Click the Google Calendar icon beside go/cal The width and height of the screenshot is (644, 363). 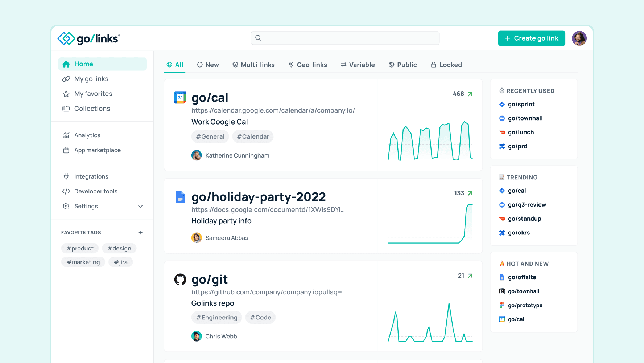[x=180, y=98]
